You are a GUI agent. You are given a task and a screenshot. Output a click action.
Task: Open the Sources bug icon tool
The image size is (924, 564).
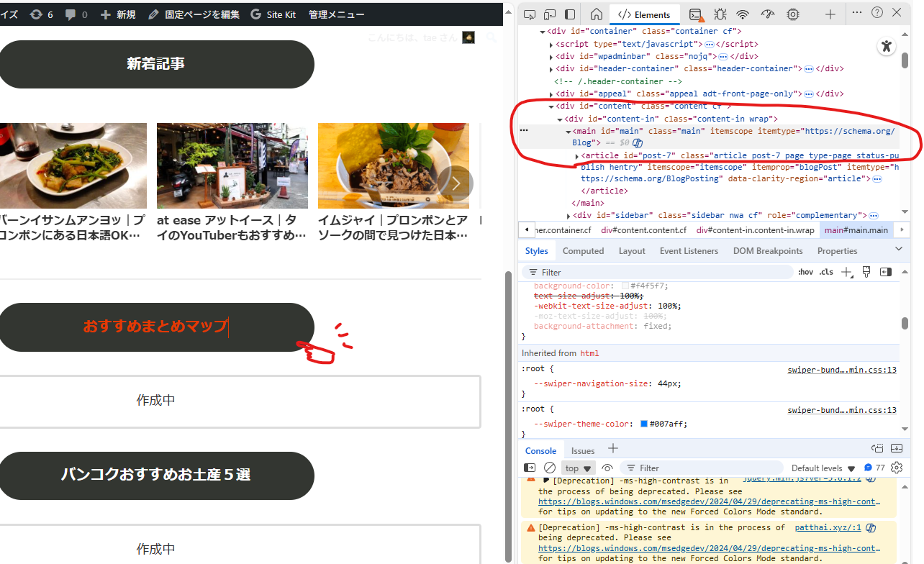tap(720, 14)
